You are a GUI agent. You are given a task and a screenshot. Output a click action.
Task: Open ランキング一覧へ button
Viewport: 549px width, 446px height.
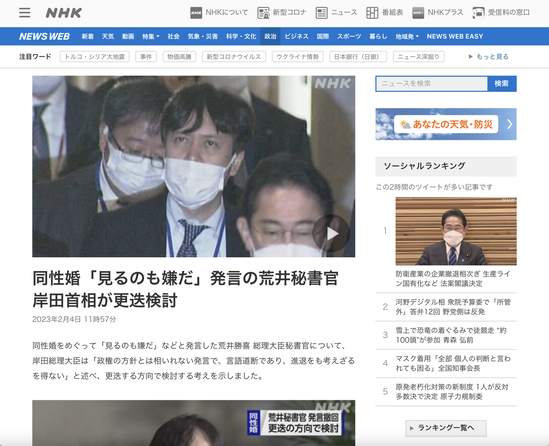pos(446,428)
